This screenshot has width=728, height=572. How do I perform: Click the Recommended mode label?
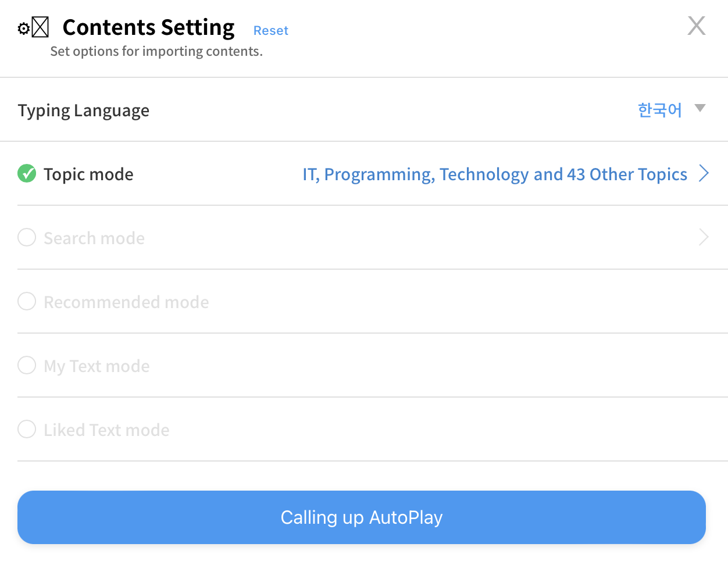tap(126, 302)
